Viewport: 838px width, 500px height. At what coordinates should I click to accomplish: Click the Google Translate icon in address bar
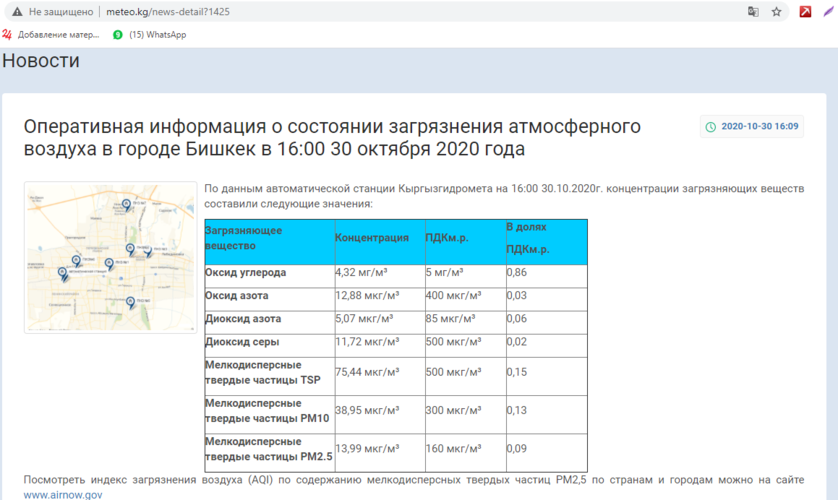[753, 11]
